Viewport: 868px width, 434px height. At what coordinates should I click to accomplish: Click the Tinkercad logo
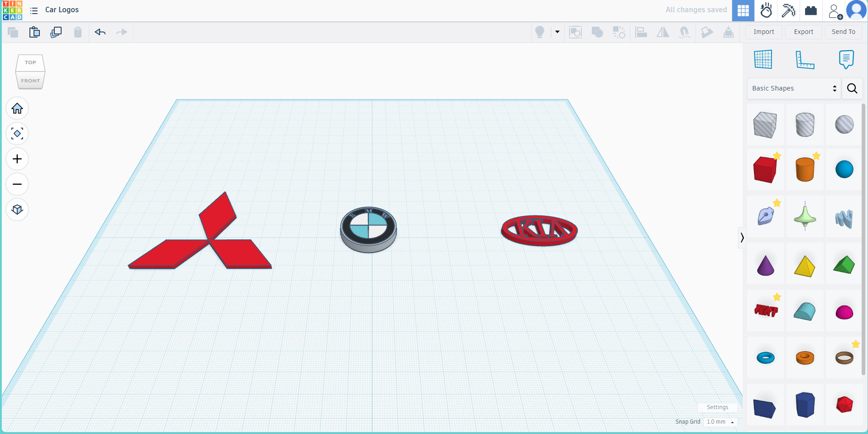(12, 10)
